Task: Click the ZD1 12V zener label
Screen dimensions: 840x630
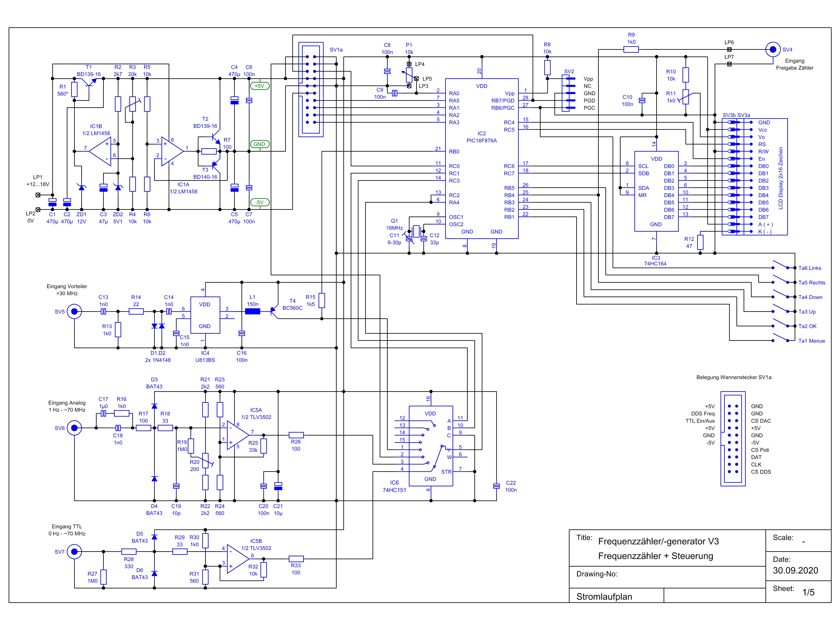Action: coord(81,218)
